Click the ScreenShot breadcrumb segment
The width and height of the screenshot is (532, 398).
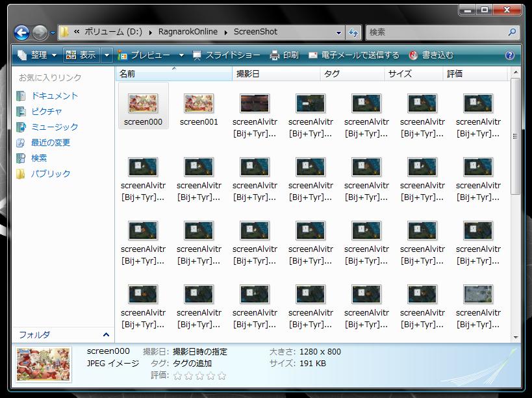click(x=255, y=32)
